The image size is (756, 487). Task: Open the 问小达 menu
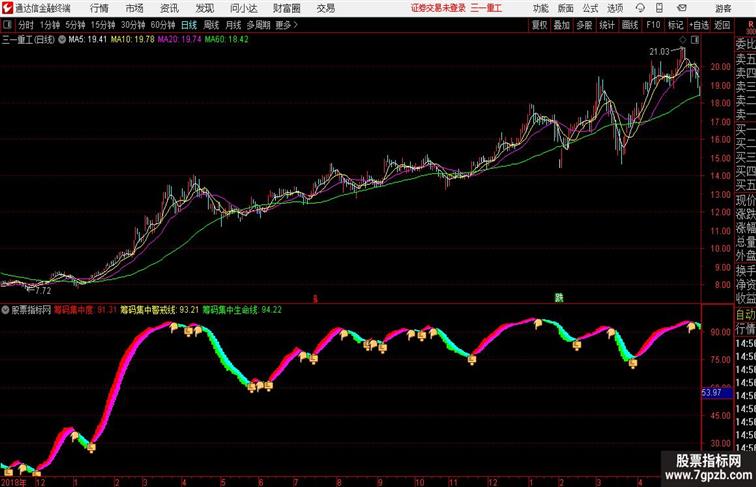(243, 8)
